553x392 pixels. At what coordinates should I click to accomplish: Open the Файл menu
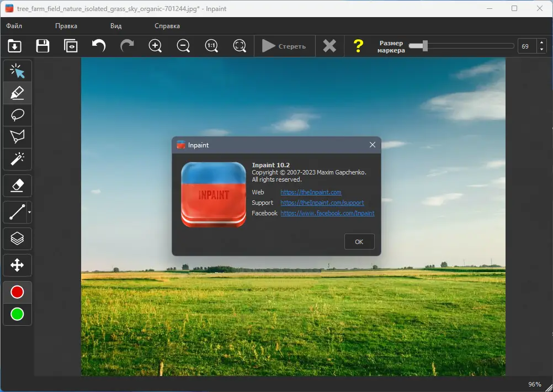pos(14,26)
